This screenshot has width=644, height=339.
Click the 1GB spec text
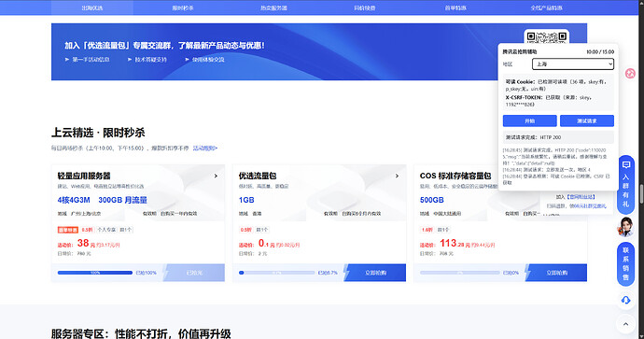tap(246, 200)
